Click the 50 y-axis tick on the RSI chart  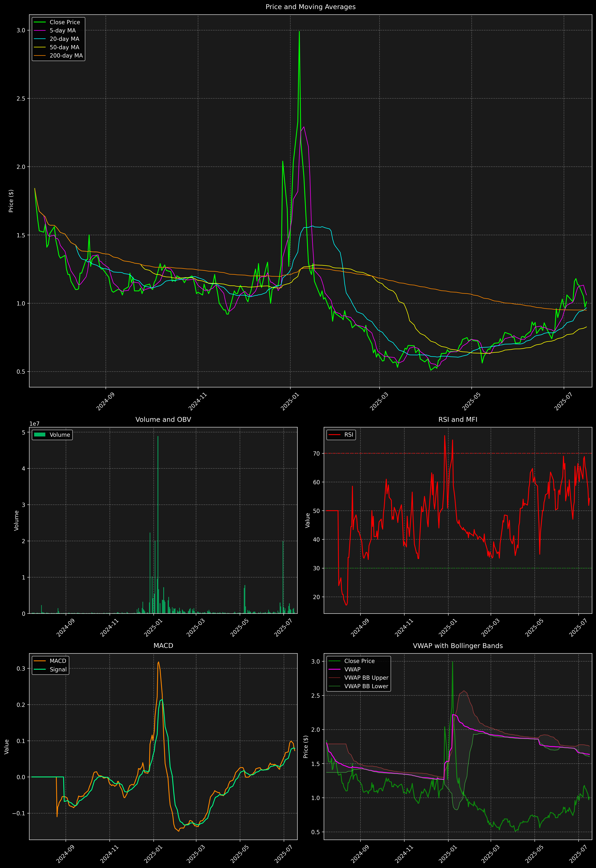coord(317,511)
